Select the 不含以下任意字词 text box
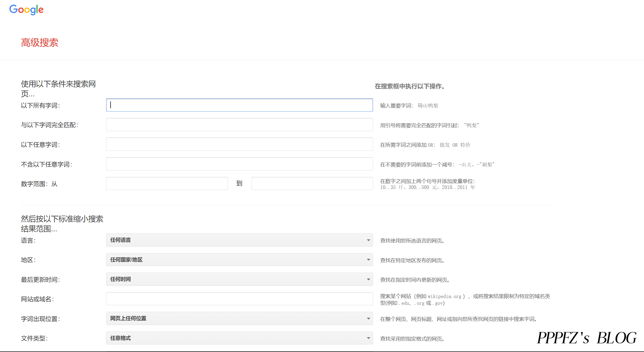 (239, 164)
